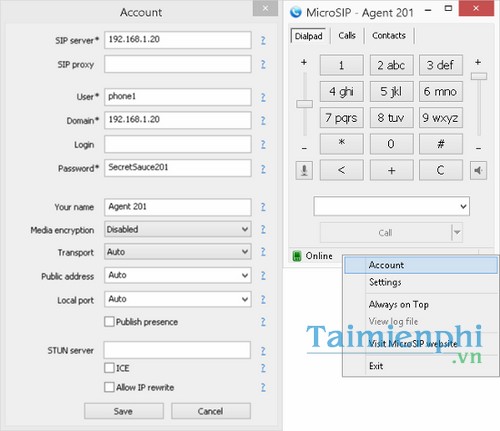Open help for Allow IP rewrite
Screen dimensions: 500x431
point(263,387)
